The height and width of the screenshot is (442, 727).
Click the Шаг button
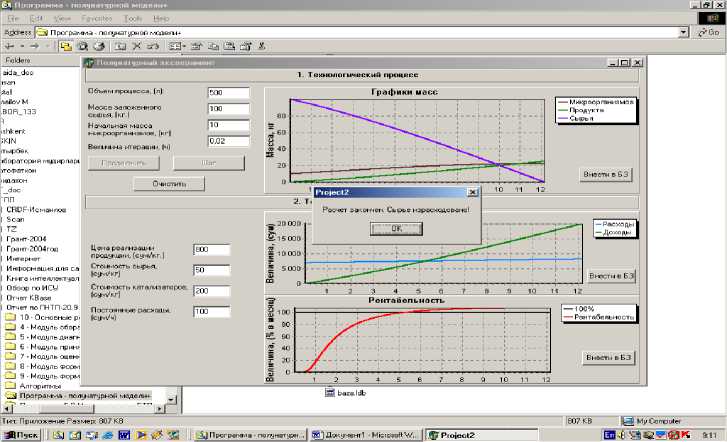210,162
